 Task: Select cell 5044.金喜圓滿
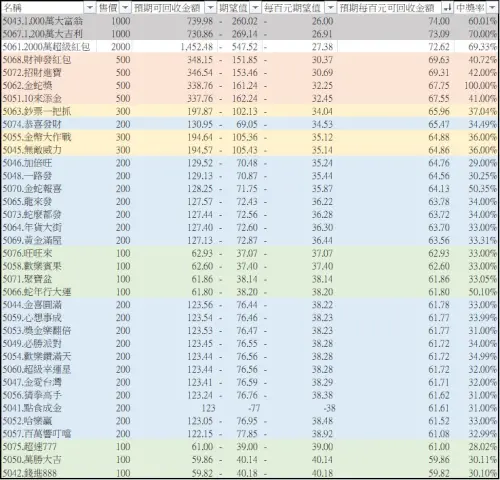[49, 305]
